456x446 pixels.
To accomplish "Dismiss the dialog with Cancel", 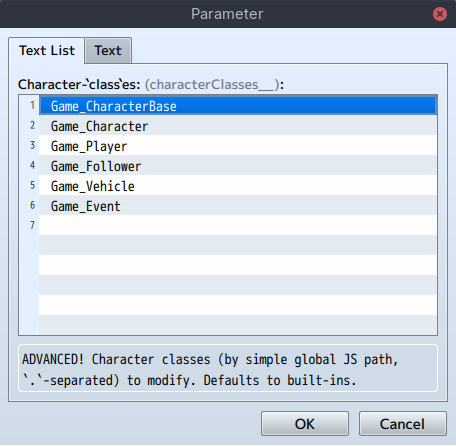I will click(x=402, y=424).
